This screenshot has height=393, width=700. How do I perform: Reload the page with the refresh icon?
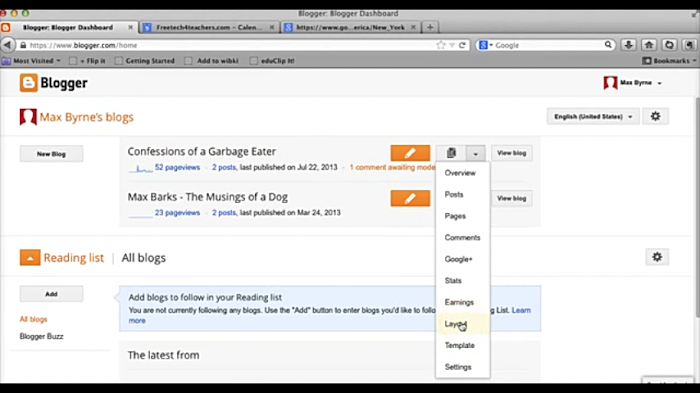(462, 45)
